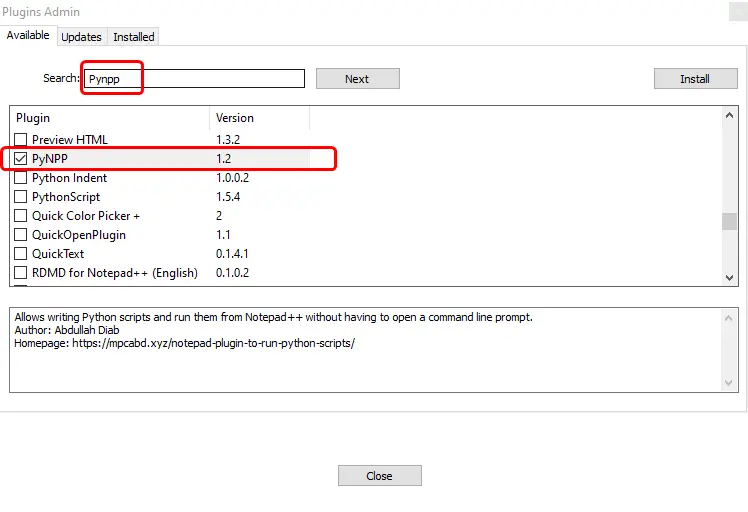
Task: Select the Available tab
Action: pos(28,36)
